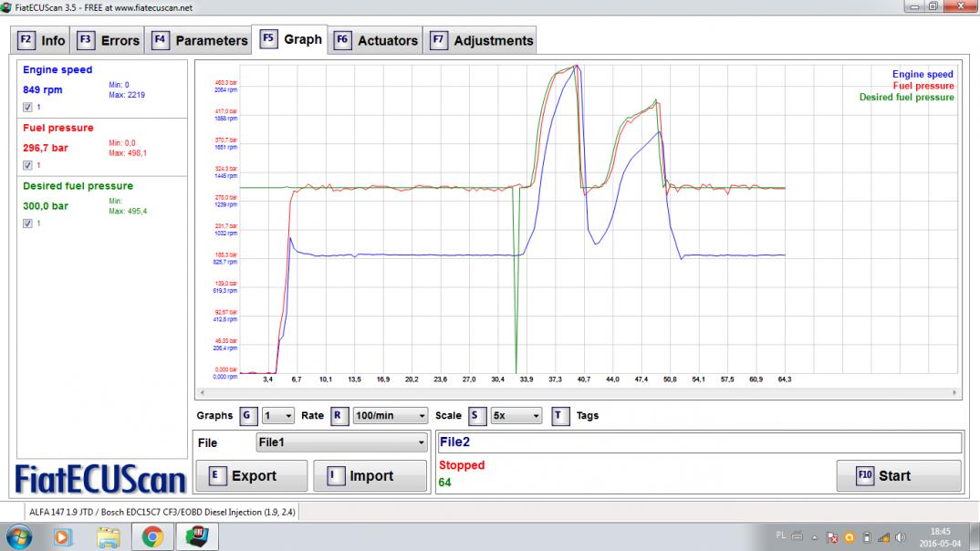This screenshot has height=551, width=980.
Task: Click the scrollbar left arrow under graph
Action: coord(202,393)
